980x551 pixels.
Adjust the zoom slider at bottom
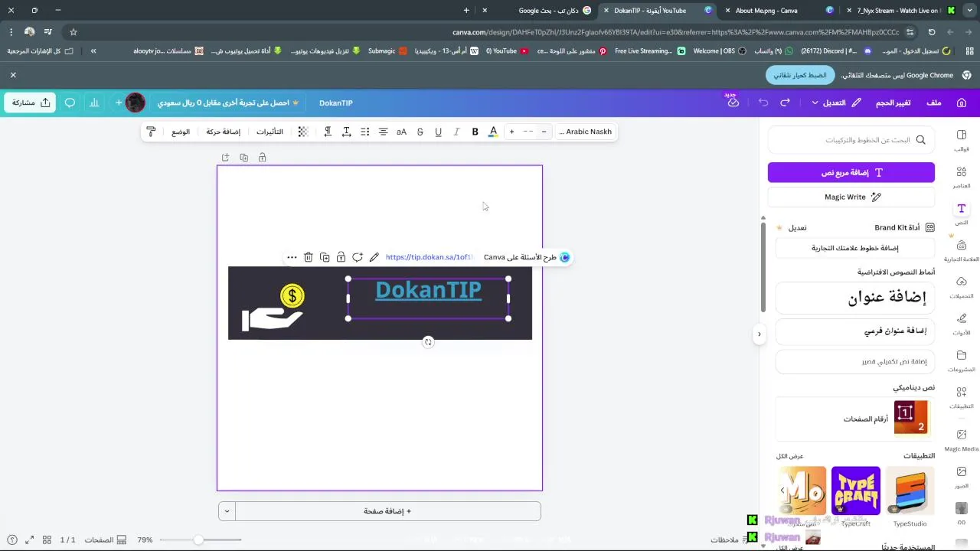[198, 540]
